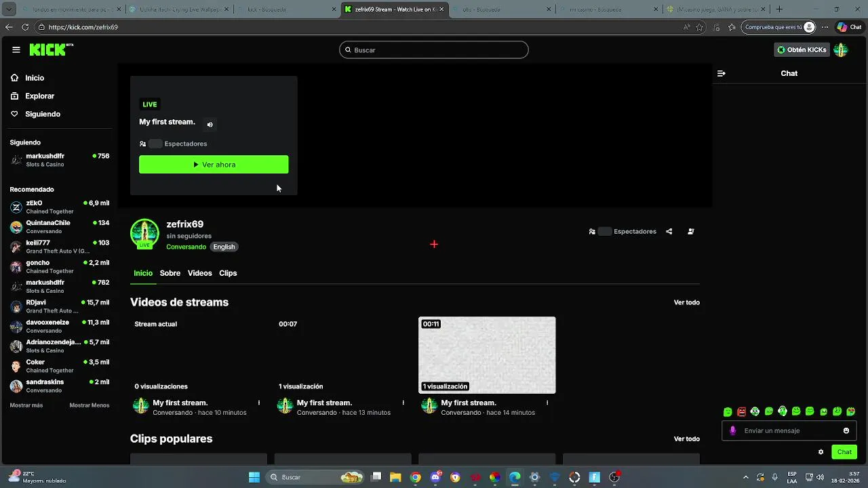The width and height of the screenshot is (868, 488).
Task: Add page to favorites star icon
Action: coord(700,27)
